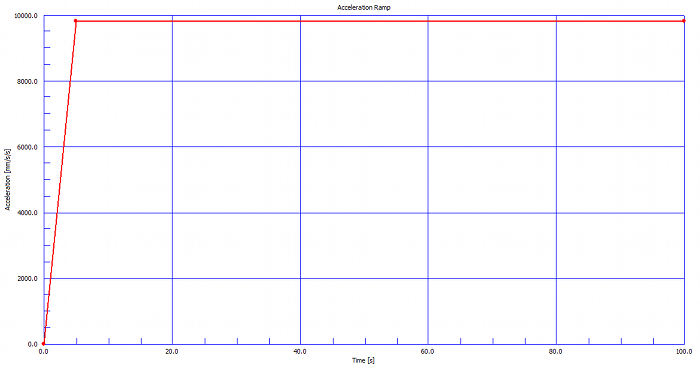Click the 'Acceleration Ramp' chart title
This screenshot has height=366, width=700.
[x=364, y=8]
